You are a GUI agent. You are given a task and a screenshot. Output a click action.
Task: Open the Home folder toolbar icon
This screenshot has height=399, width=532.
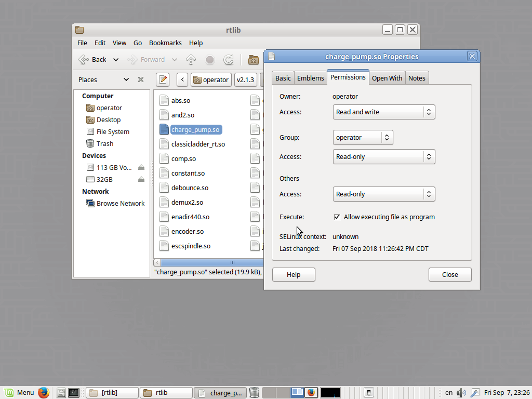(254, 60)
